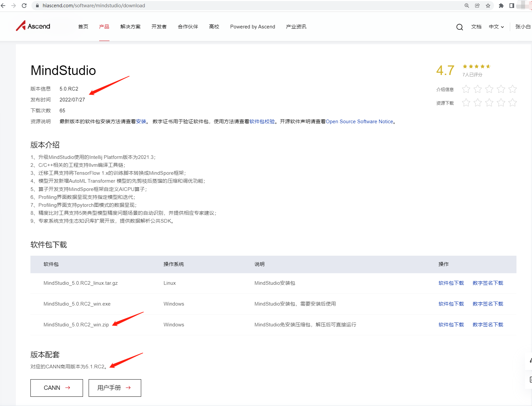Click the MindStudio page title

63,70
